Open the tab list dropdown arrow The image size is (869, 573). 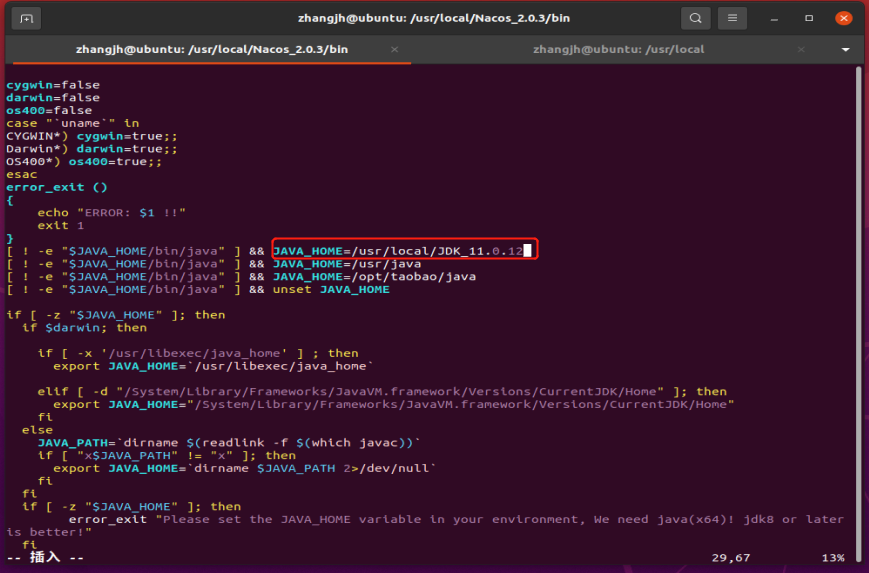pyautogui.click(x=845, y=50)
